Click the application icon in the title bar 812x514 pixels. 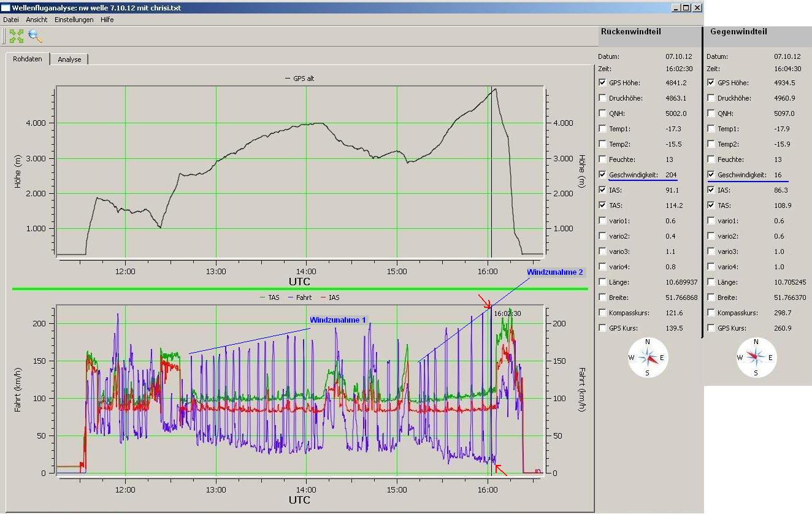pyautogui.click(x=6, y=8)
